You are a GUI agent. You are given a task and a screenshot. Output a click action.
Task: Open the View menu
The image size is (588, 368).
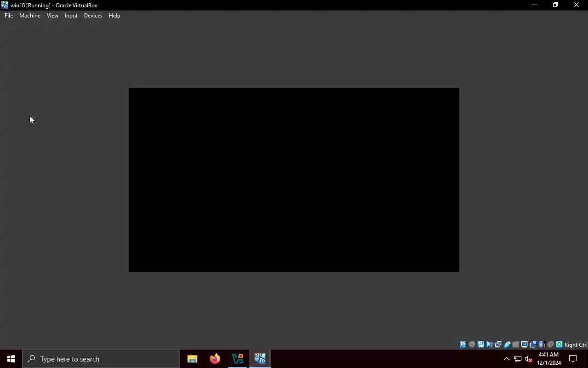click(x=52, y=16)
